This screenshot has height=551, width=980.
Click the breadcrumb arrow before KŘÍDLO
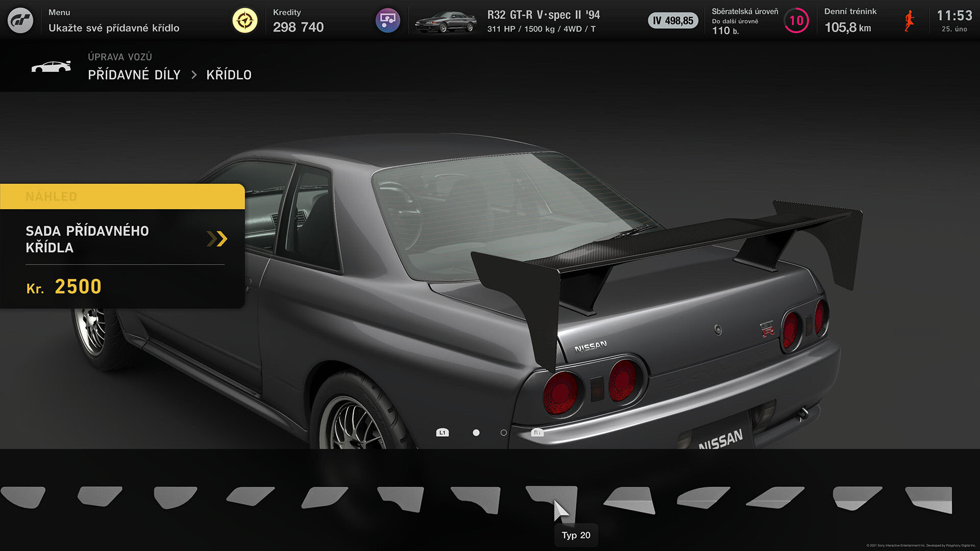[x=194, y=75]
